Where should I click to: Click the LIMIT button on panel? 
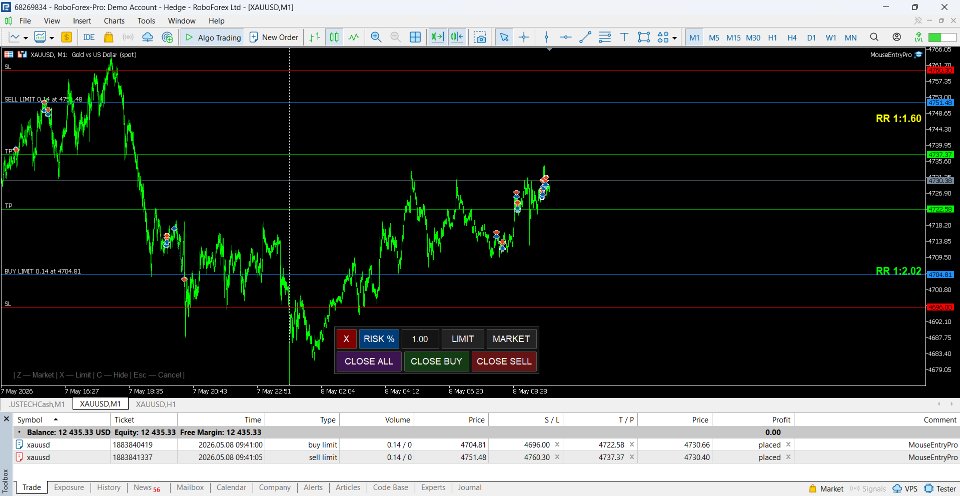click(462, 339)
